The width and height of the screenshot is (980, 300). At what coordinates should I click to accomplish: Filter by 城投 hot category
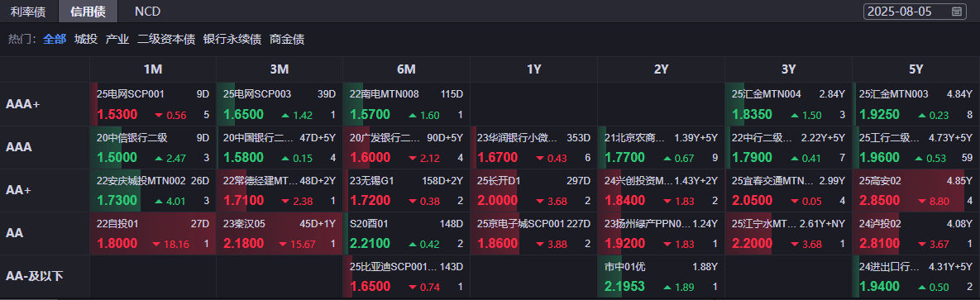click(x=86, y=40)
